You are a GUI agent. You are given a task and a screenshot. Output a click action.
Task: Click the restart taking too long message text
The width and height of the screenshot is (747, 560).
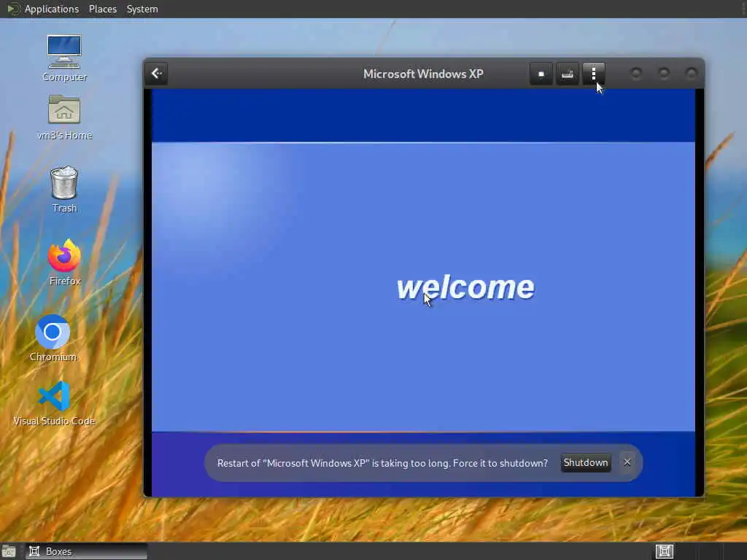point(382,463)
